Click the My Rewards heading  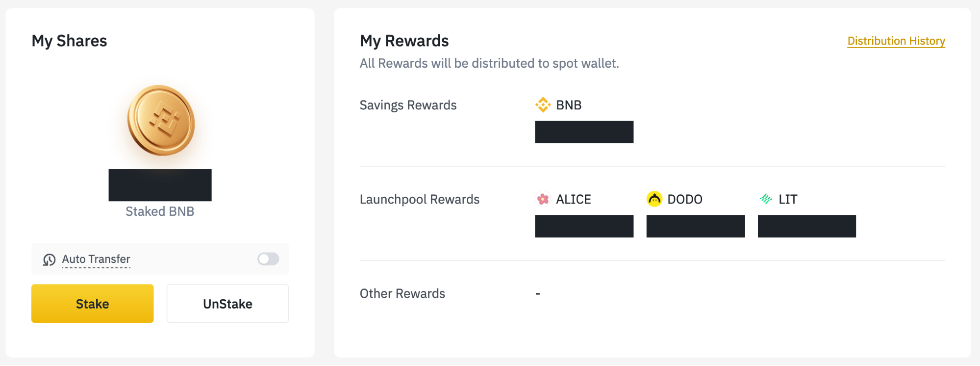tap(404, 41)
